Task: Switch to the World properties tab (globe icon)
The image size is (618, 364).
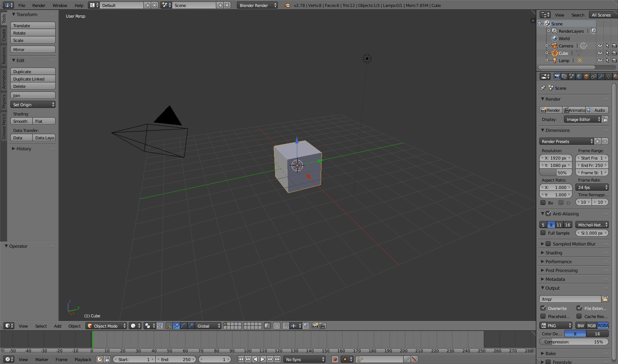Action: [x=579, y=76]
